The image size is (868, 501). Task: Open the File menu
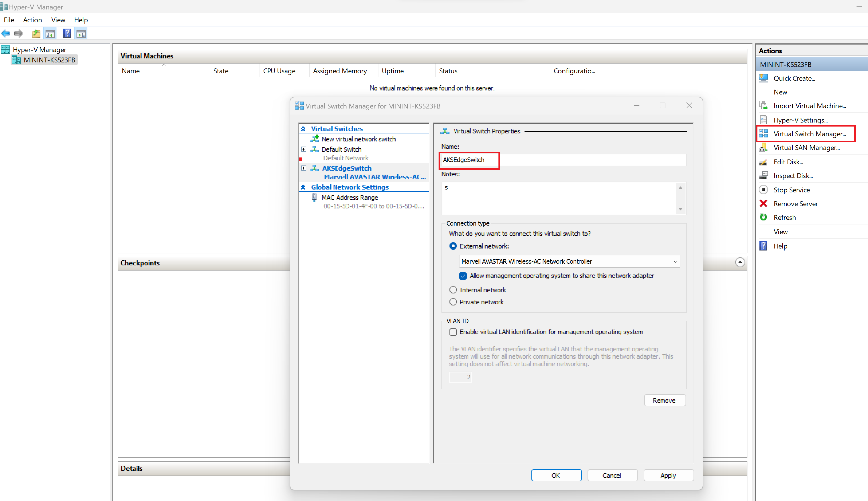click(x=9, y=20)
